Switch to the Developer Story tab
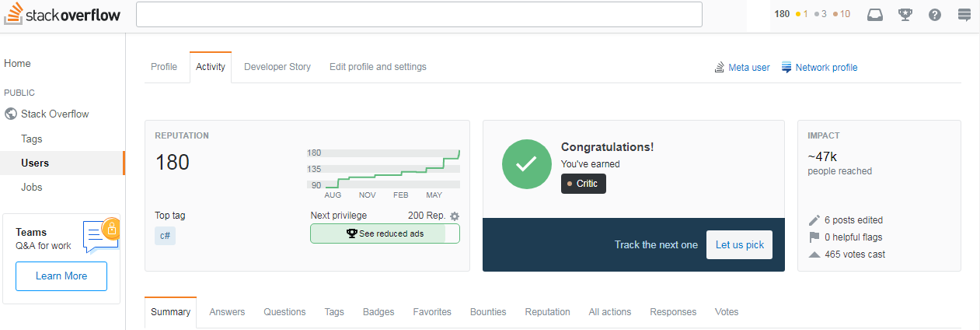980x330 pixels. point(277,67)
